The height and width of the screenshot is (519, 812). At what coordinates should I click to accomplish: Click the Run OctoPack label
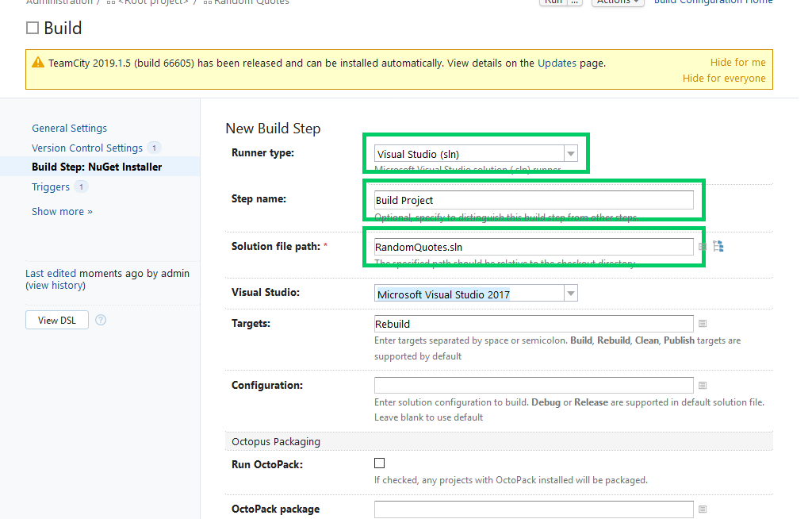pos(267,464)
